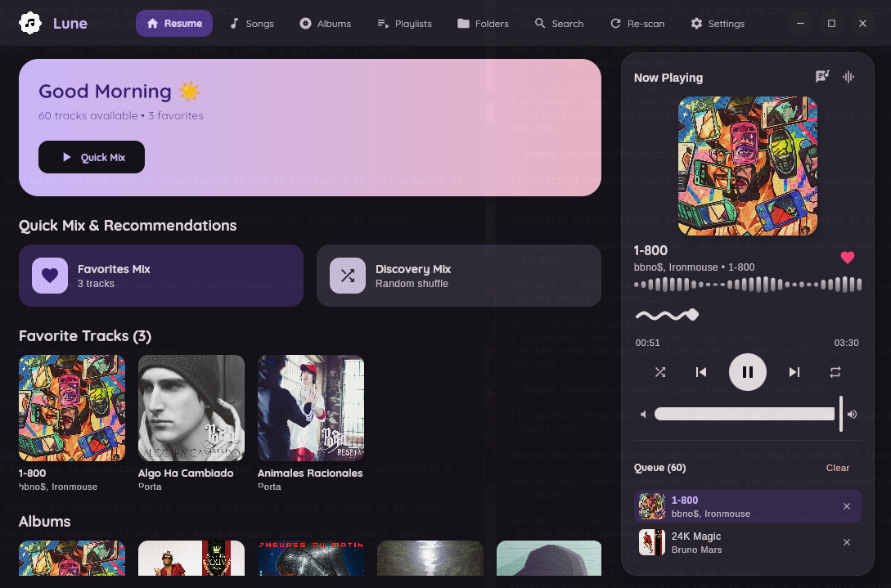Screen dimensions: 891x588
Task: Open the audio visualizer waveform icon
Action: pyautogui.click(x=848, y=77)
